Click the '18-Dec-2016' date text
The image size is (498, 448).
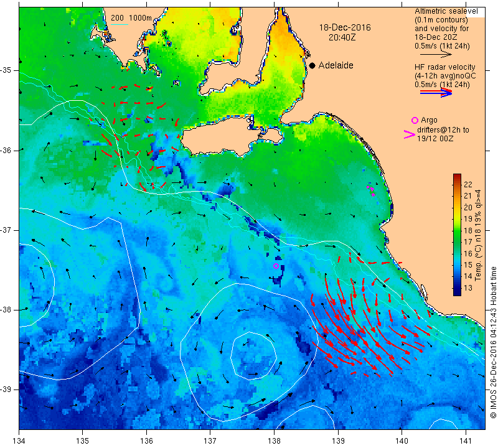click(x=345, y=27)
